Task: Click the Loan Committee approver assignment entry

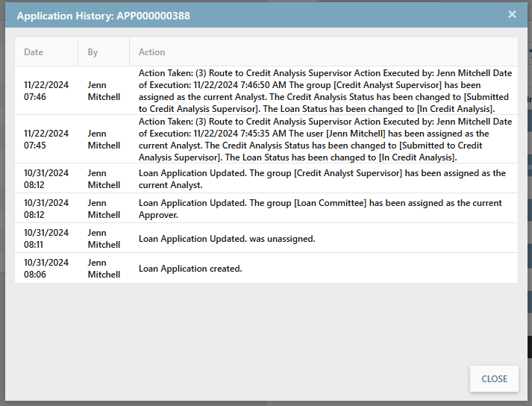Action: (320, 208)
